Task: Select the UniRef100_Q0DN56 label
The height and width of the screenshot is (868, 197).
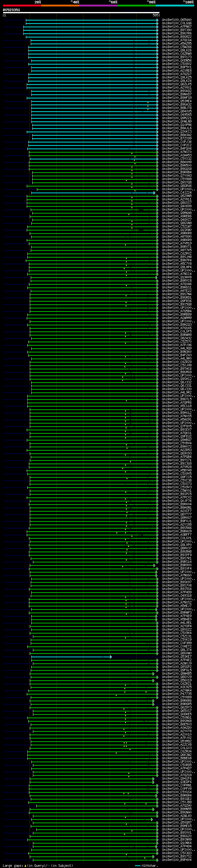Action: tap(177, 60)
